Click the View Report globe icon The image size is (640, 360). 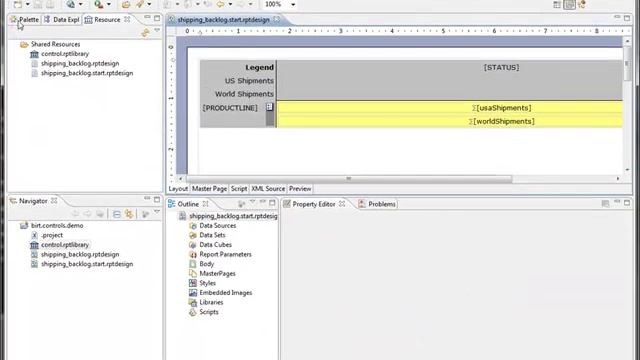[x=71, y=4]
